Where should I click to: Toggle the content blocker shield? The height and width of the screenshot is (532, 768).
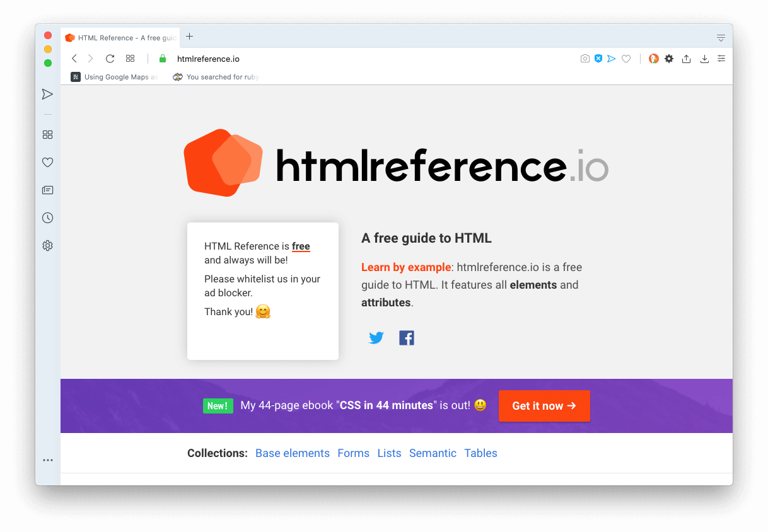(598, 58)
